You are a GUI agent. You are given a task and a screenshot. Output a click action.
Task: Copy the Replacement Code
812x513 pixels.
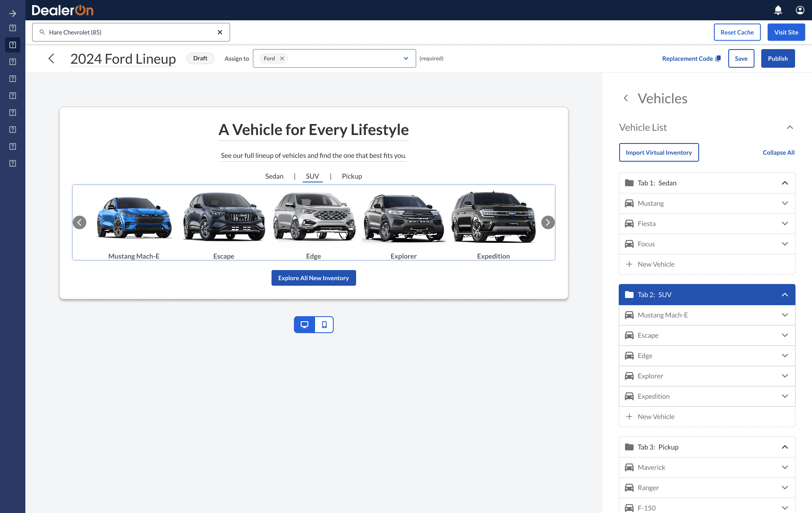(x=691, y=58)
